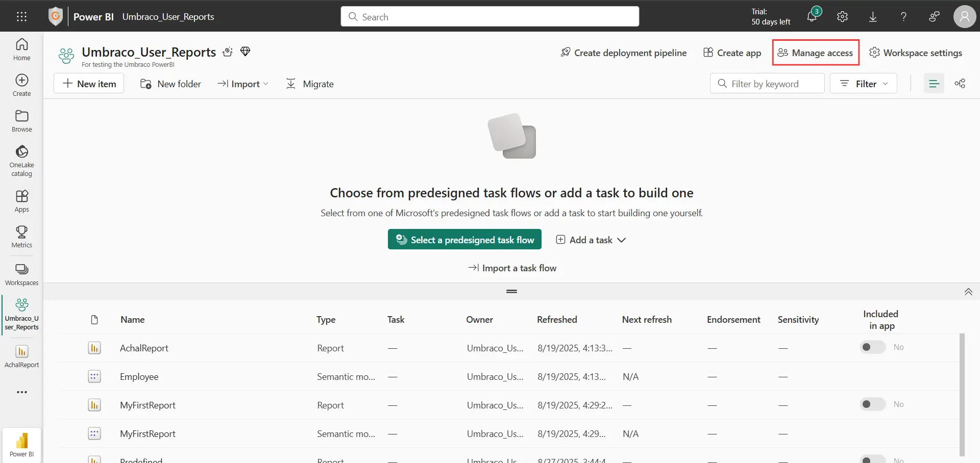Click the AchalReport report icon in list
Image resolution: width=980 pixels, height=463 pixels.
[x=94, y=348]
